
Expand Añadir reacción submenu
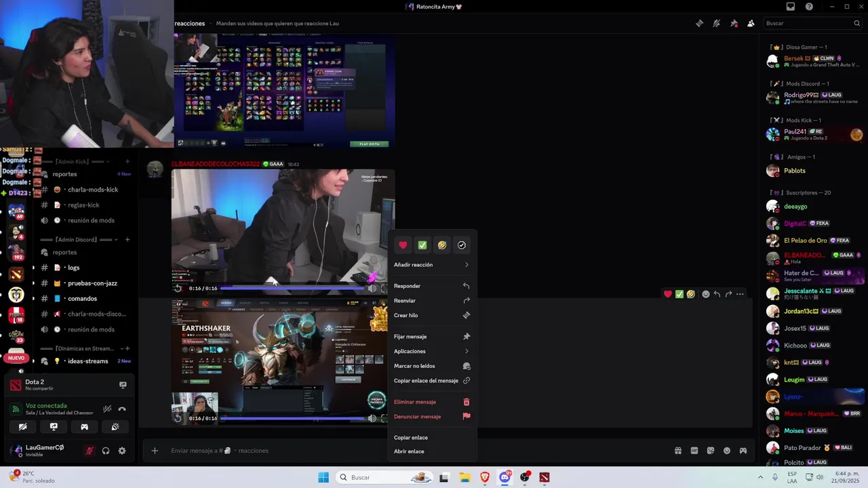[x=432, y=265]
